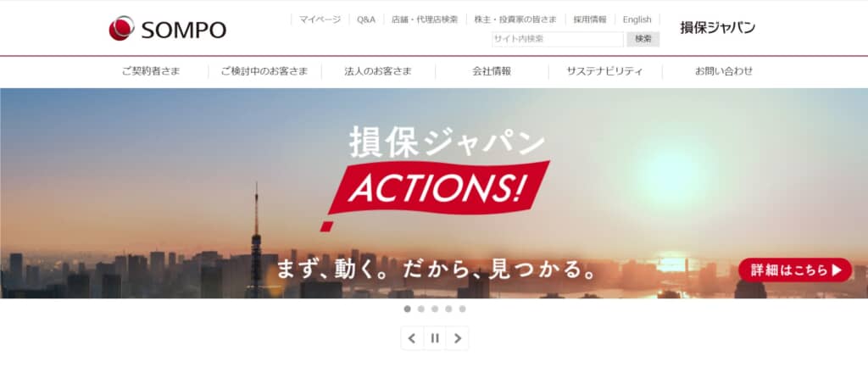Viewport: 868px width, 384px height.
Task: Select the third carousel dot
Action: click(x=435, y=309)
